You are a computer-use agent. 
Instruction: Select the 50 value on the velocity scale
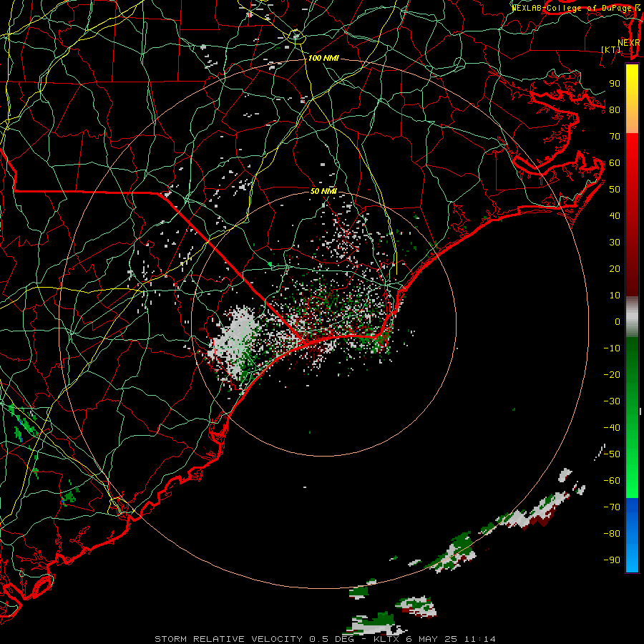pos(615,190)
